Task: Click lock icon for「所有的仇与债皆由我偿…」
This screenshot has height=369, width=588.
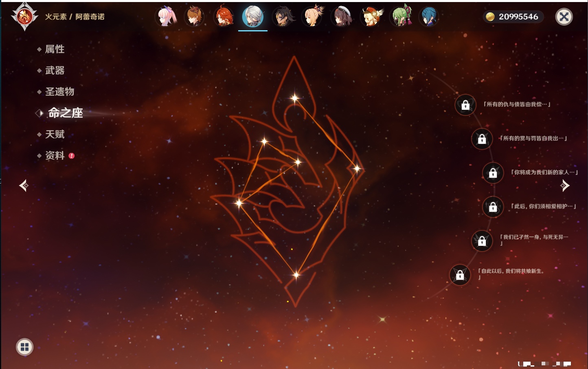Action: click(x=465, y=105)
